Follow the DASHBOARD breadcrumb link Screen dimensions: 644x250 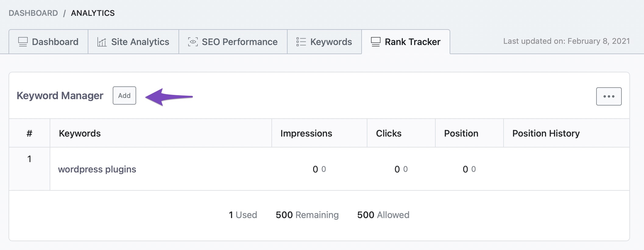coord(33,13)
